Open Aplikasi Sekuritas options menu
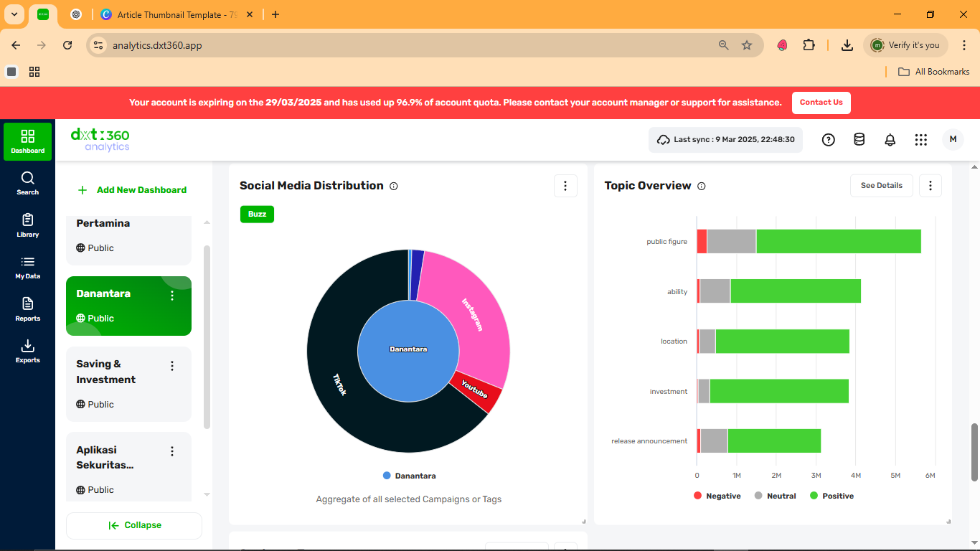Screen dimensions: 980x551 tap(172, 451)
